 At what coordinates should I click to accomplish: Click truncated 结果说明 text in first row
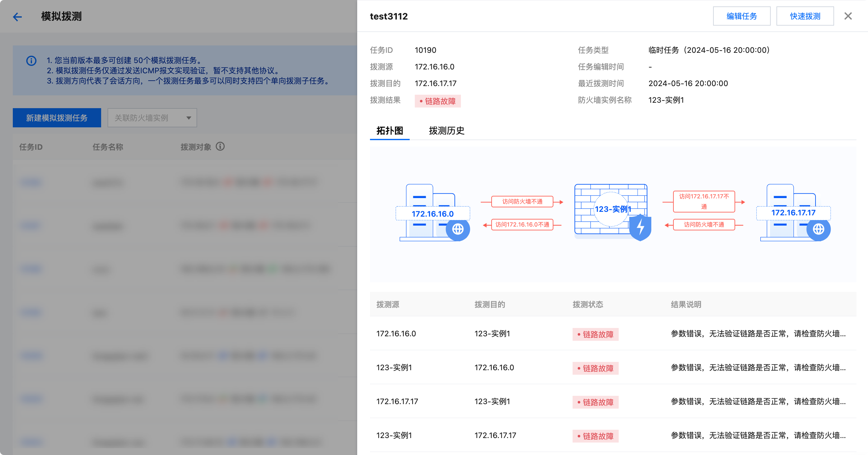[758, 334]
